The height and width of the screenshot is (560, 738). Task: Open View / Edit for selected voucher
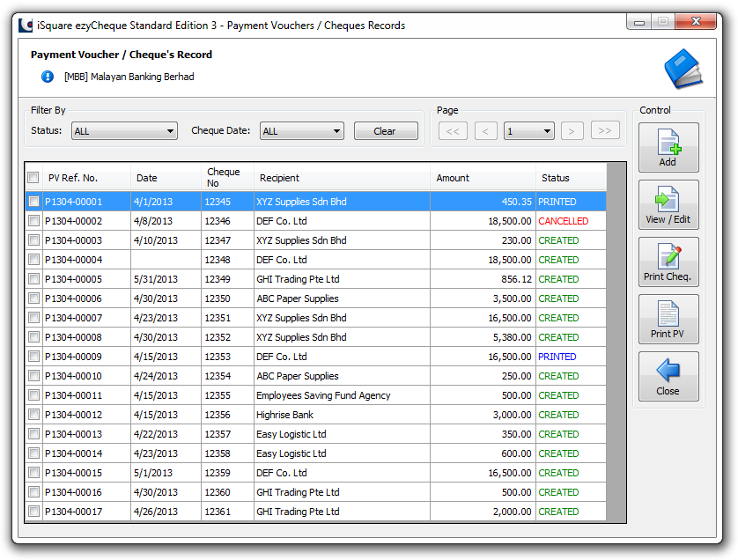pos(668,204)
